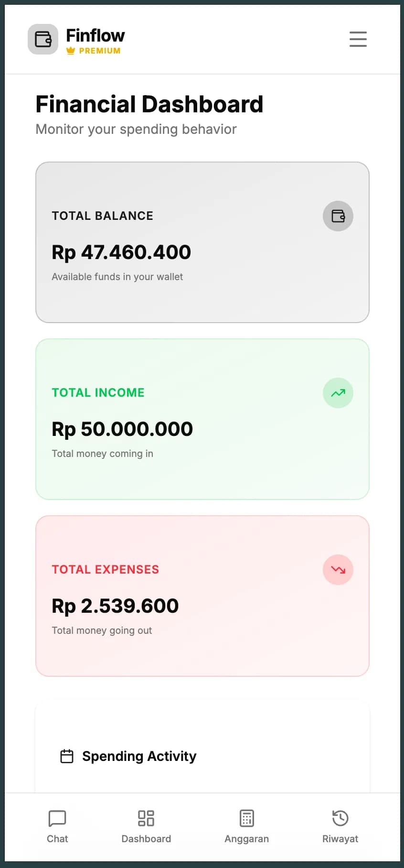Click the wallet icon in Total Balance card

[338, 216]
